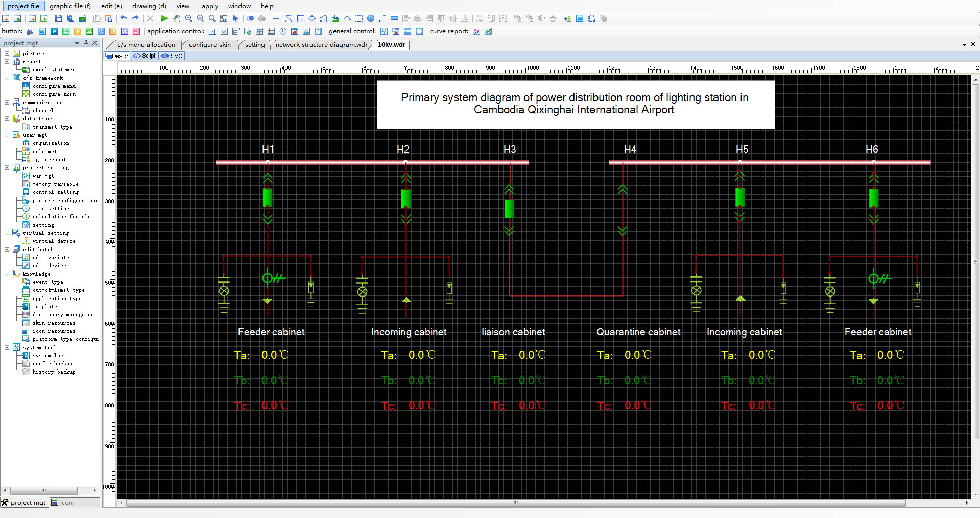
Task: Open the project file menu
Action: click(x=23, y=6)
